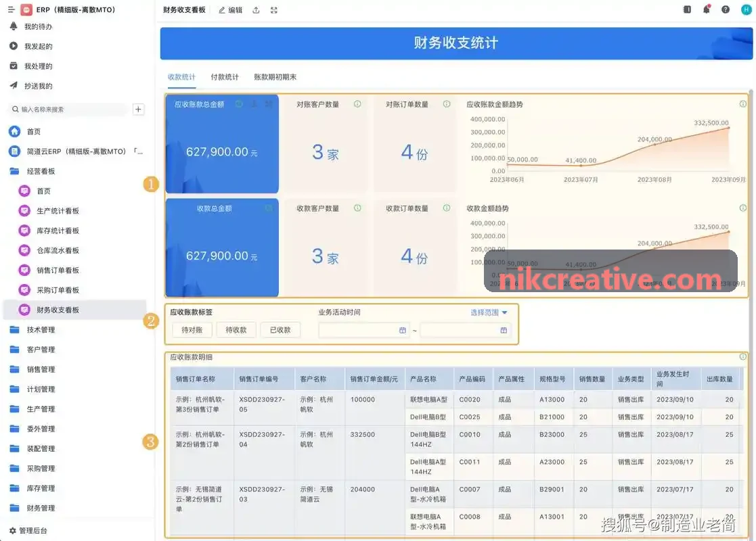756x541 pixels.
Task: Click info icon on 应收账款金额趋势 chart
Action: (743, 104)
